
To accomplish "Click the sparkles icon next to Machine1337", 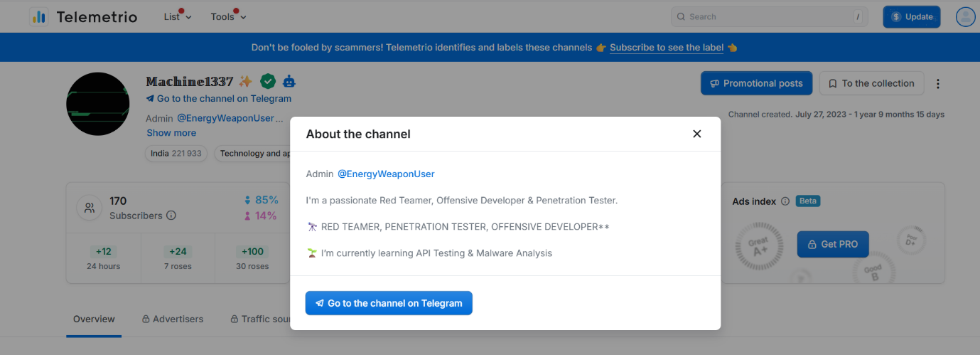I will click(x=245, y=81).
